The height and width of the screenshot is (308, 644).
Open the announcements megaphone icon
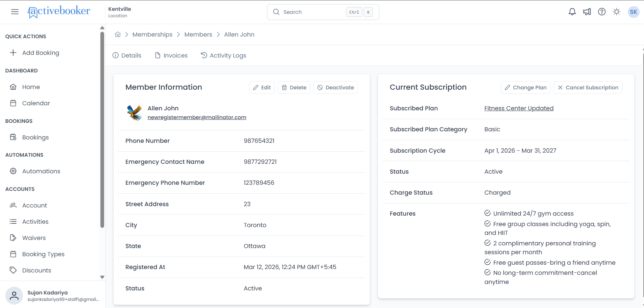(587, 12)
